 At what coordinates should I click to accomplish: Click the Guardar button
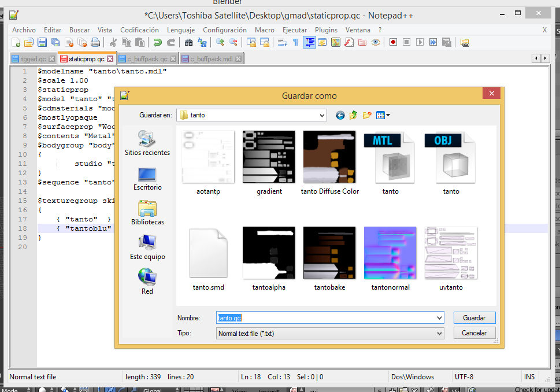coord(474,318)
